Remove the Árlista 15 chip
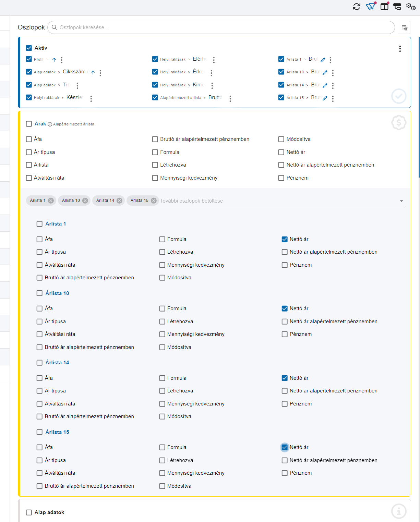Image resolution: width=420 pixels, height=522 pixels. coord(154,201)
